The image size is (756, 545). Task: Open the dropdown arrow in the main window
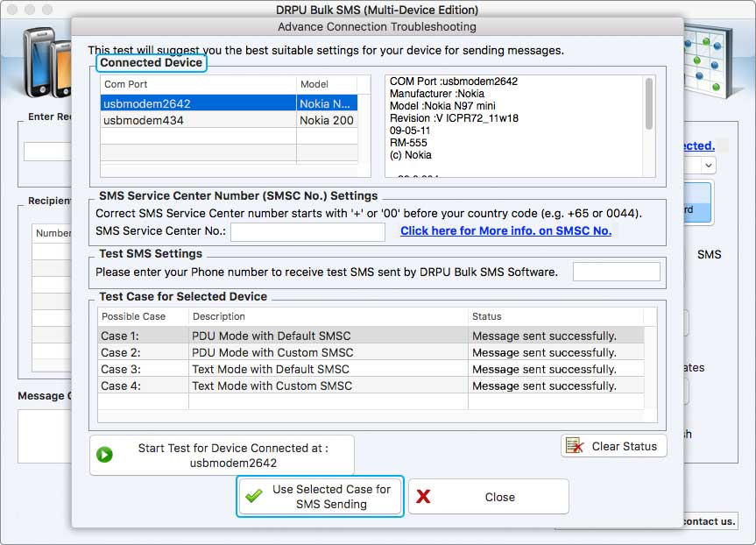coord(708,166)
